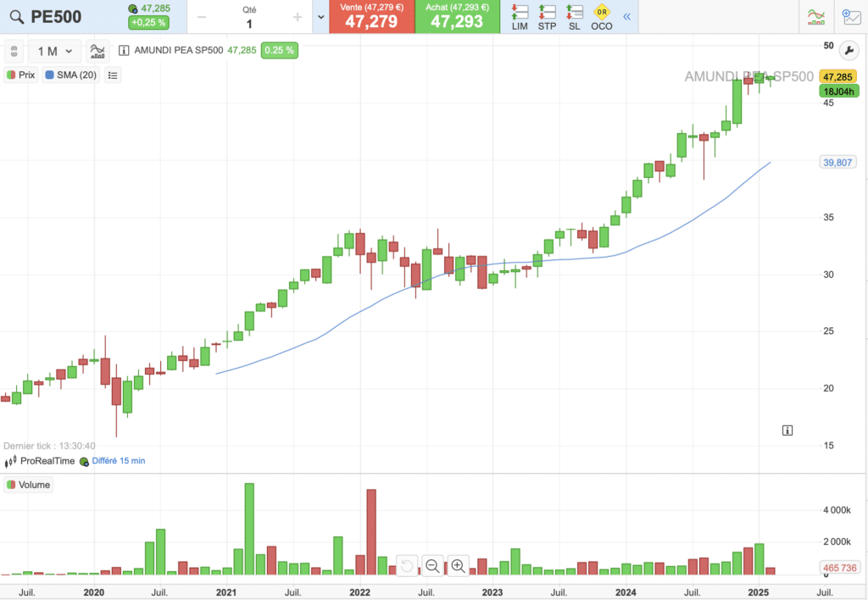Select the OCO order icon
The width and height of the screenshot is (868, 600).
click(602, 17)
